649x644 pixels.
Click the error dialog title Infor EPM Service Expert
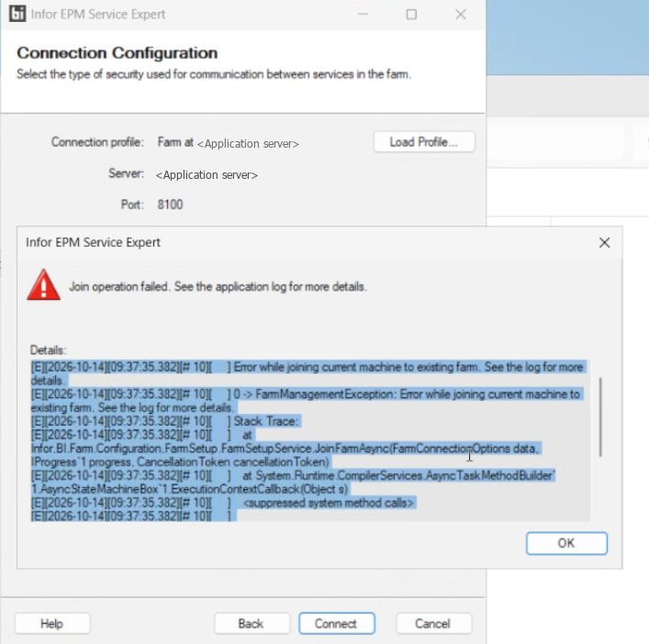tap(93, 242)
